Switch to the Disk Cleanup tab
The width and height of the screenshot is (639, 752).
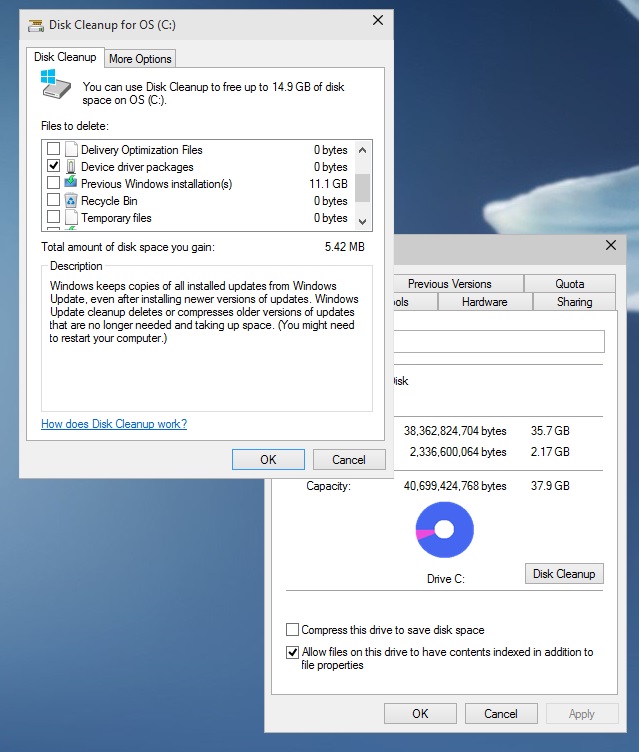[65, 57]
